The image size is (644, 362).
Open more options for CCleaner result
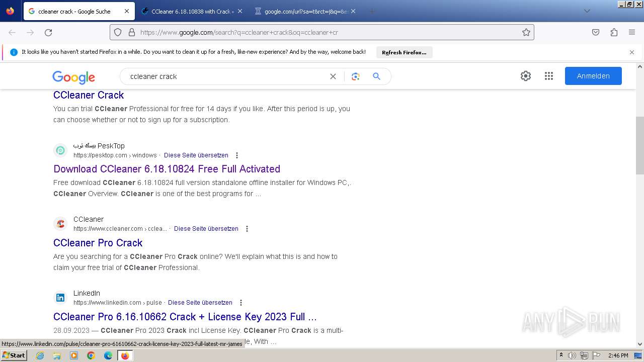[x=247, y=229]
